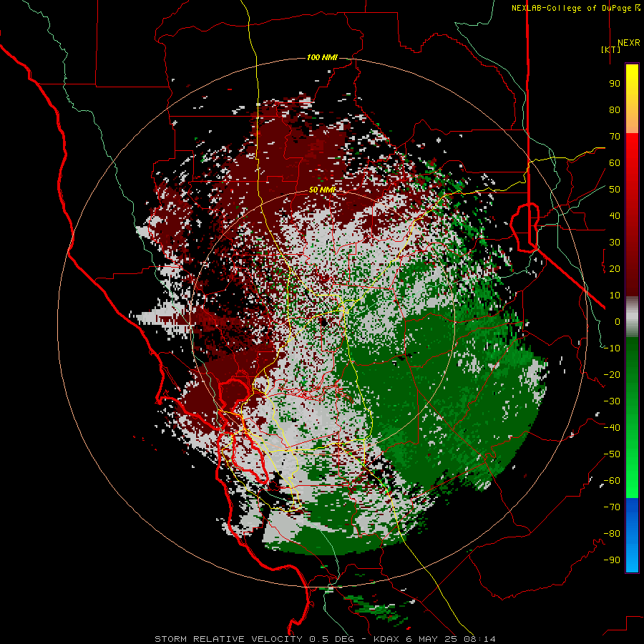The width and height of the screenshot is (644, 644).
Task: Click the -20 value on velocity scale
Action: click(612, 375)
